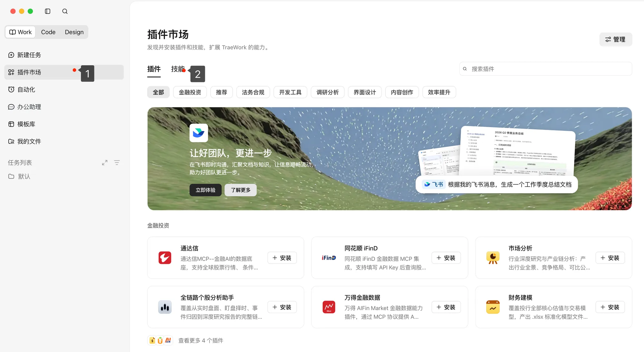Screen dimensions: 644x352
Task: Filter by 内容创作 category
Action: pos(402,92)
